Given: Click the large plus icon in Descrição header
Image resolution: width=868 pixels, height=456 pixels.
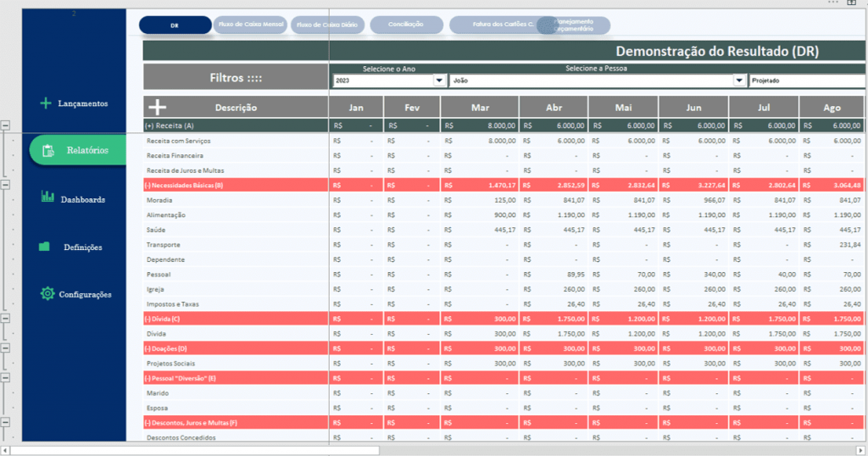Looking at the screenshot, I should [157, 108].
